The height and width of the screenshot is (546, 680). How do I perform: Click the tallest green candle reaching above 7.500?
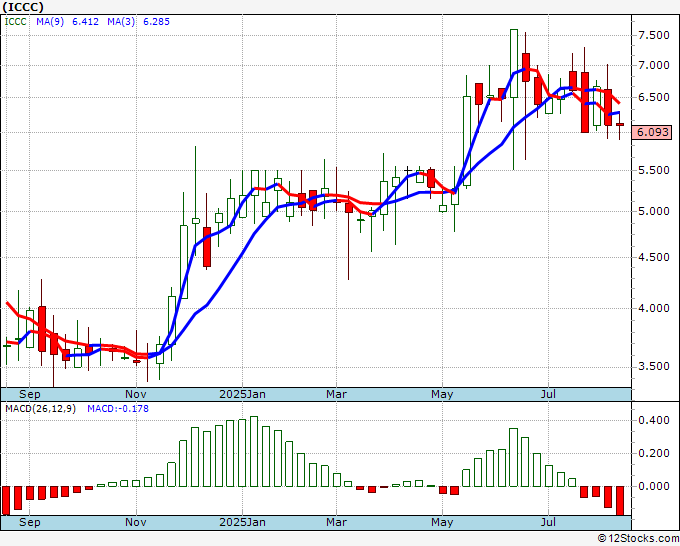513,63
